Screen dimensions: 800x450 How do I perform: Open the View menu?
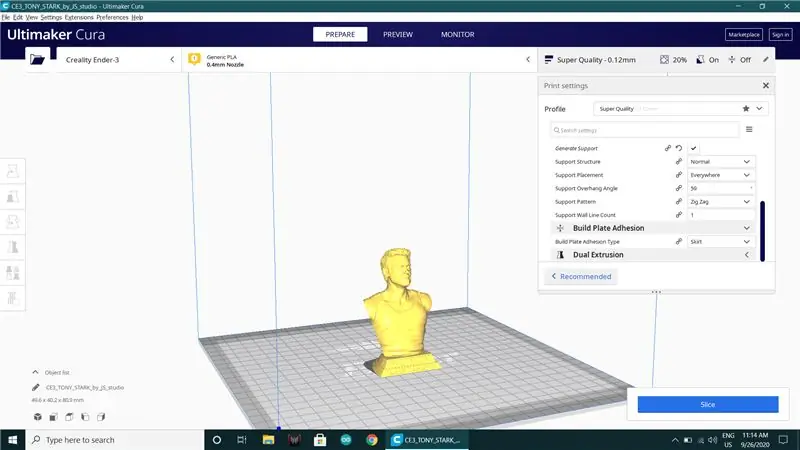tap(32, 17)
